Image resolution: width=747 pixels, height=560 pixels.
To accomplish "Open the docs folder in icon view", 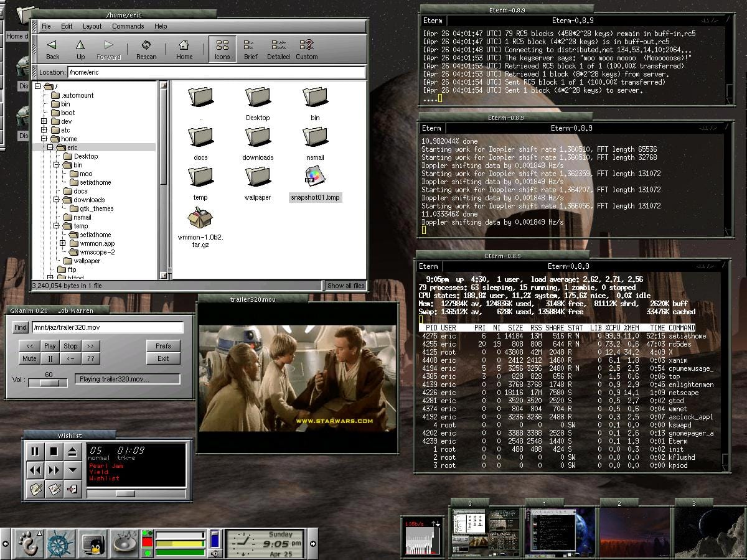I will point(200,143).
